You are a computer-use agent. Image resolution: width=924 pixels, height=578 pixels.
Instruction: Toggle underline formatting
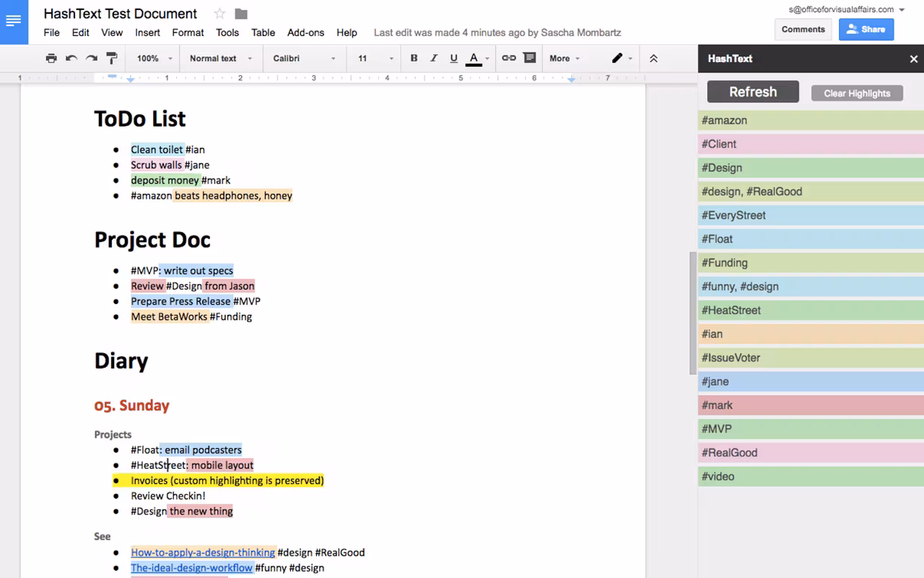pos(453,59)
